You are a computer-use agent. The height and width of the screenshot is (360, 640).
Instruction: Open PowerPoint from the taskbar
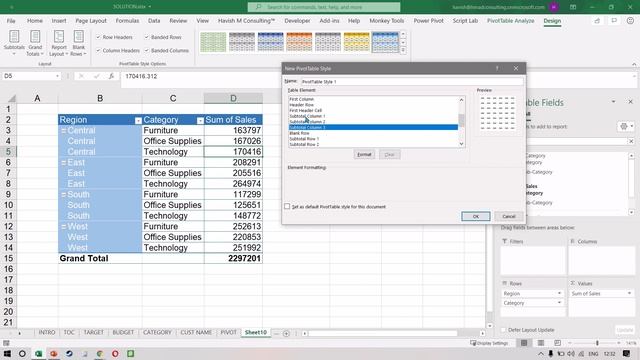(x=53, y=353)
